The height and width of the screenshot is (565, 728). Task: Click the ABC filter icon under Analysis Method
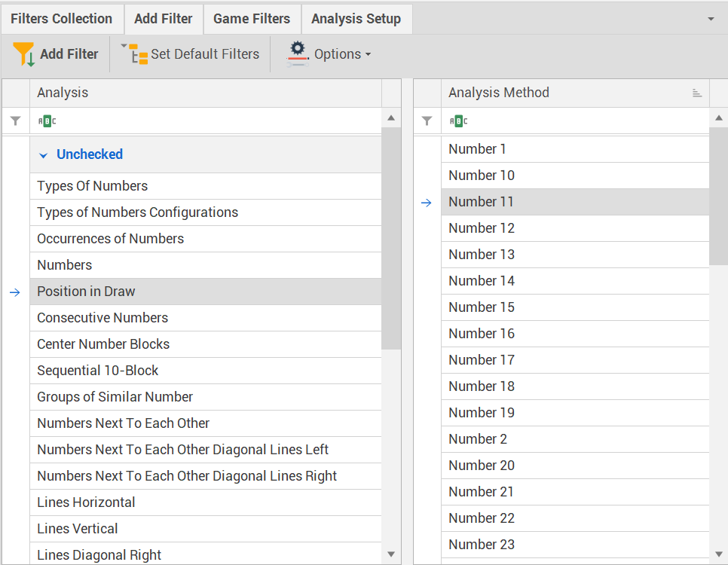tap(458, 121)
